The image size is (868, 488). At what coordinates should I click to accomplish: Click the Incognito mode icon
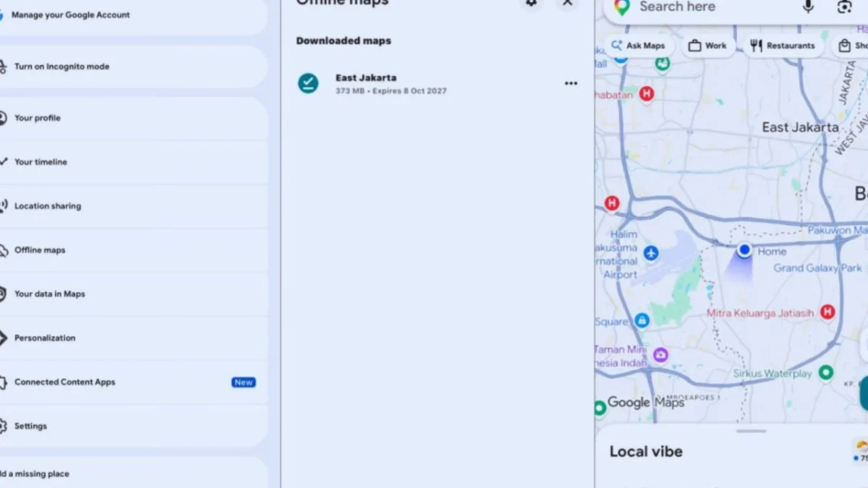coord(3,67)
